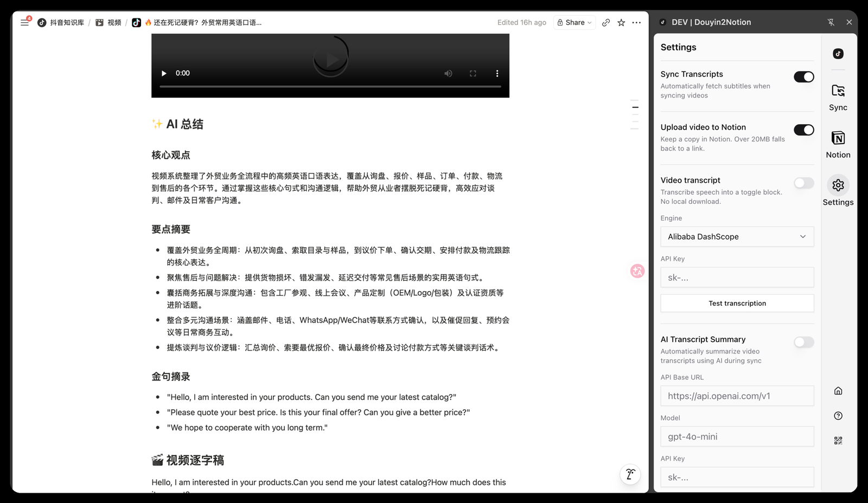868x503 pixels.
Task: Focus the API Base URL field
Action: [737, 396]
